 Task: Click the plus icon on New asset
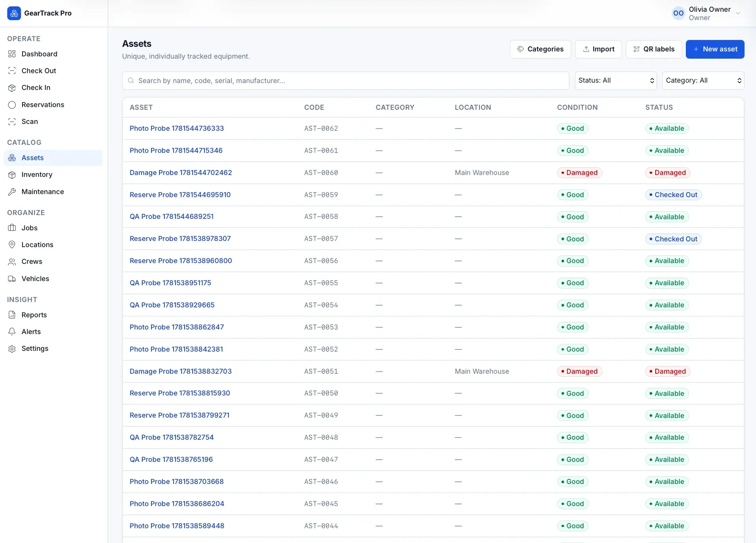(x=696, y=49)
